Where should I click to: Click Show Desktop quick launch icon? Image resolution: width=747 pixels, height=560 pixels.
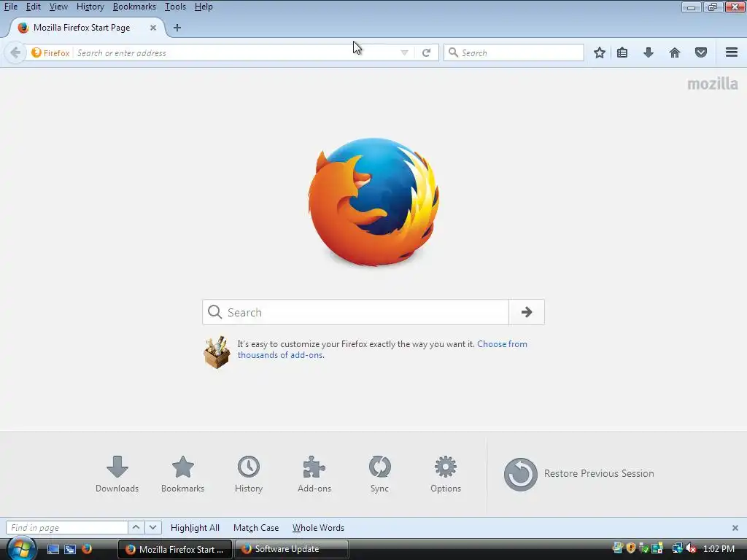click(53, 549)
